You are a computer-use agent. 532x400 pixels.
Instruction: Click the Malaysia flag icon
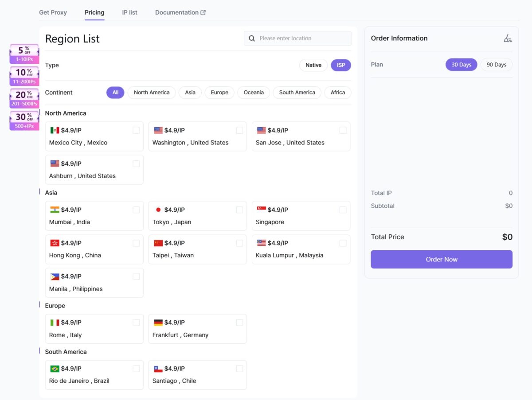(x=262, y=243)
